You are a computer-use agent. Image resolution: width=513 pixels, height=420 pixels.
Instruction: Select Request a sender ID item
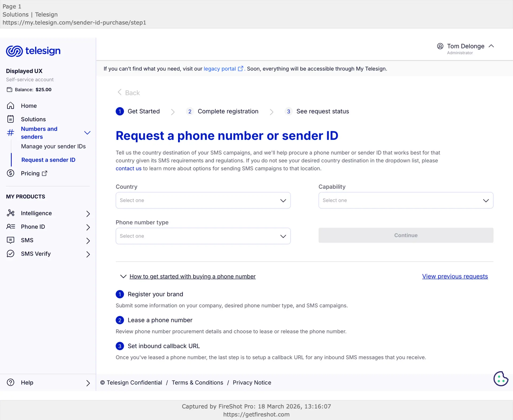click(48, 160)
